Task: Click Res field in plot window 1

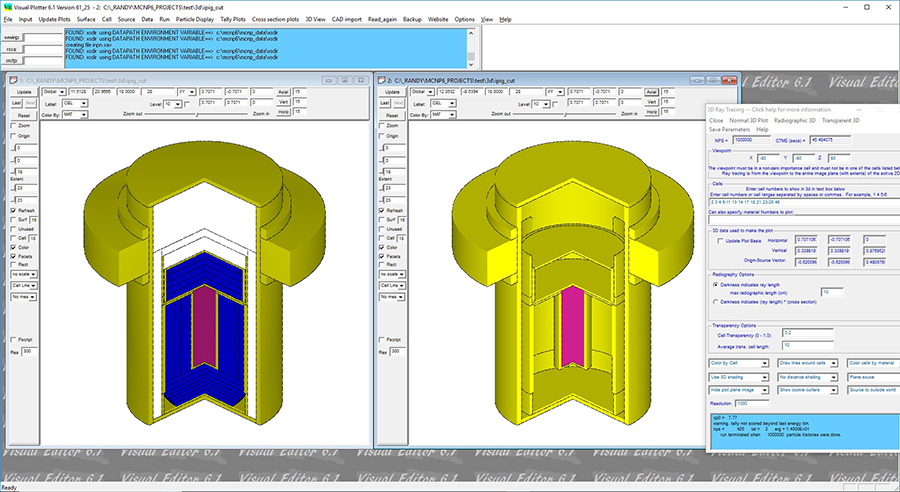Action: (x=29, y=351)
